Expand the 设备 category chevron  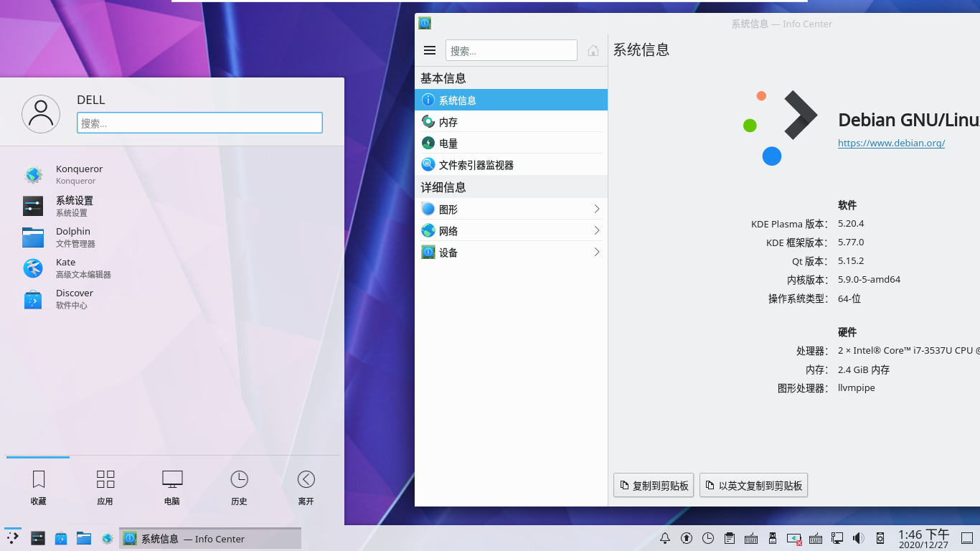click(x=597, y=252)
